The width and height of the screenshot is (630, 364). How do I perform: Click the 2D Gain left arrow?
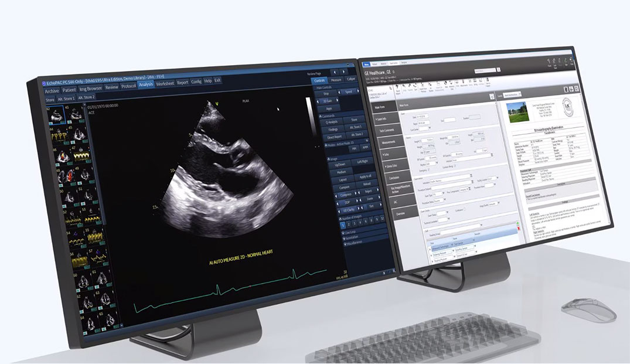[x=319, y=100]
